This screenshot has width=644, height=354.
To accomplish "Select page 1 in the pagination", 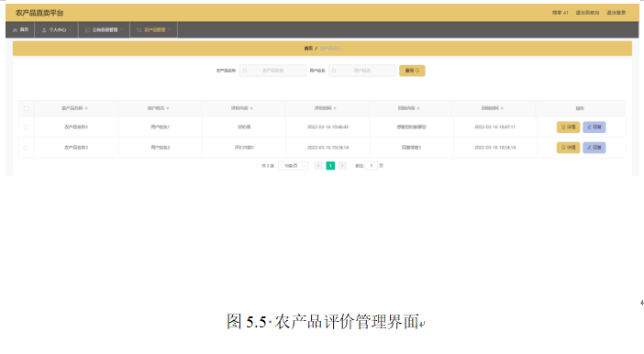I will coord(330,165).
